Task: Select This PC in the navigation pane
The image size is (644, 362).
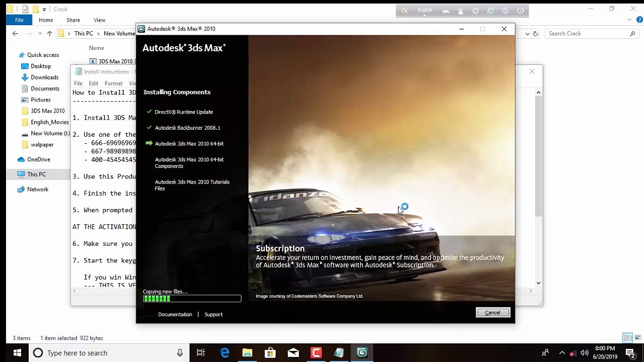Action: [36, 174]
